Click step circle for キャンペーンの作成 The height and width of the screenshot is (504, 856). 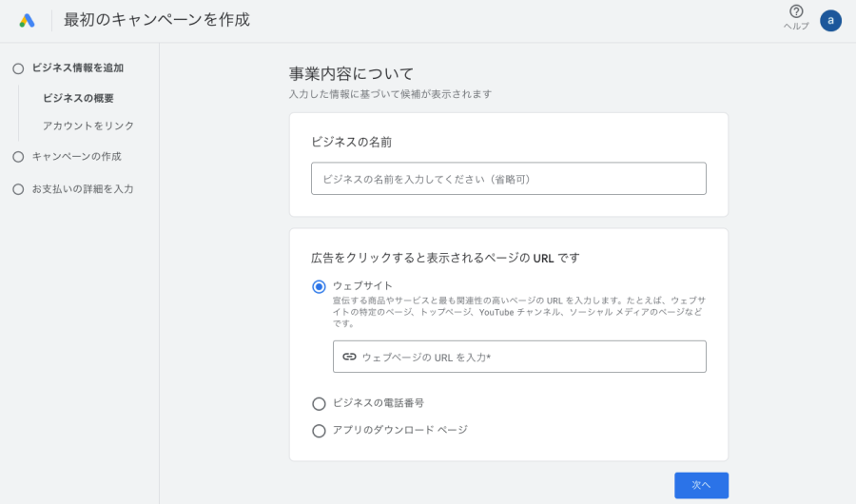(19, 157)
